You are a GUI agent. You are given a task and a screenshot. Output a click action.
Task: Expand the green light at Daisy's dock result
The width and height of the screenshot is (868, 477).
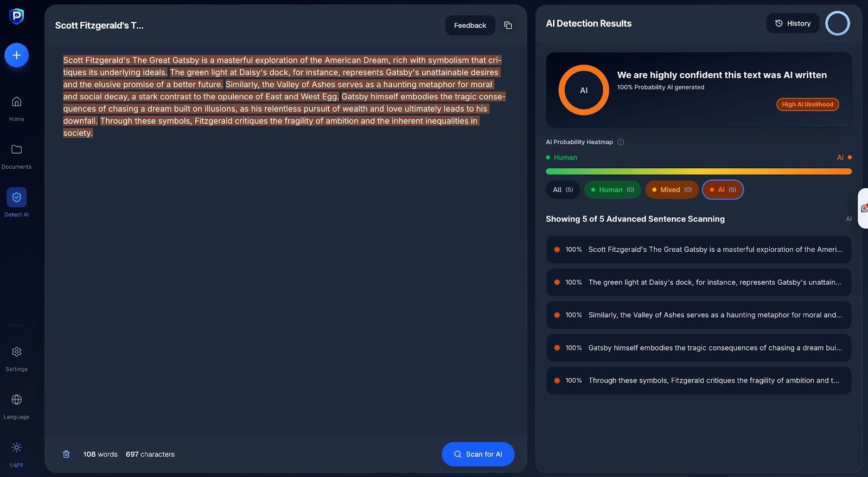coord(698,282)
